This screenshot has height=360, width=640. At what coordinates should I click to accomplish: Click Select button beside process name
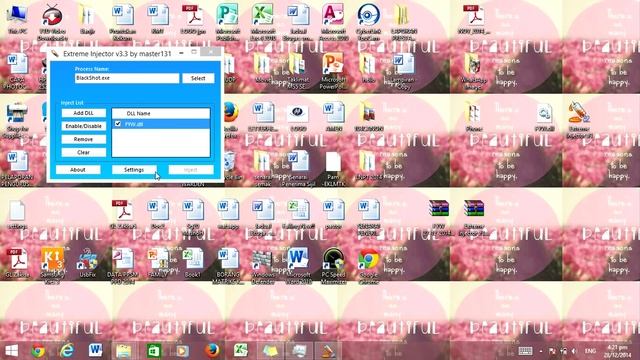[198, 78]
